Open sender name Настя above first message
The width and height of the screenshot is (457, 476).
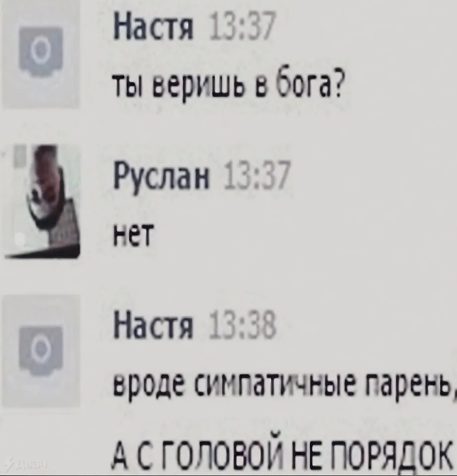153,28
